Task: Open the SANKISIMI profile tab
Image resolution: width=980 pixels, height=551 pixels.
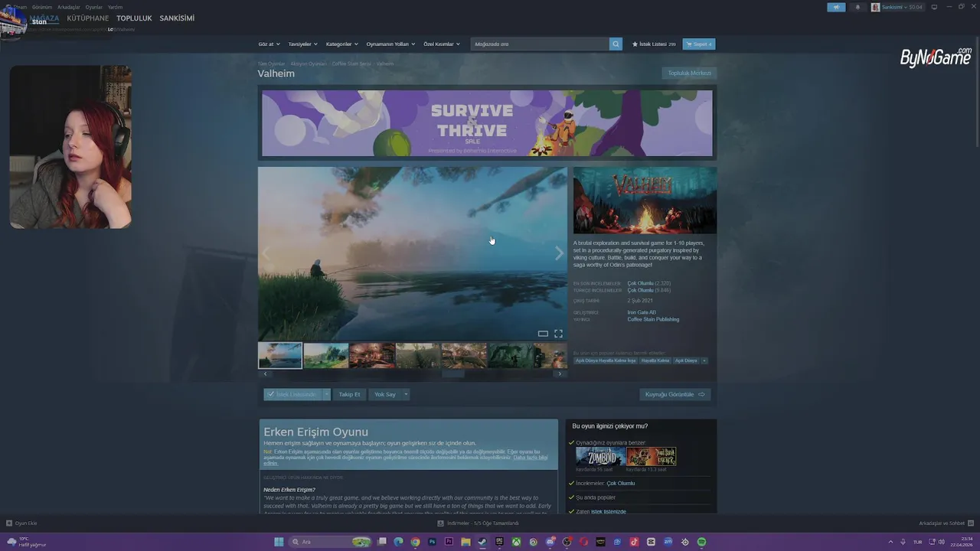Action: click(x=177, y=18)
